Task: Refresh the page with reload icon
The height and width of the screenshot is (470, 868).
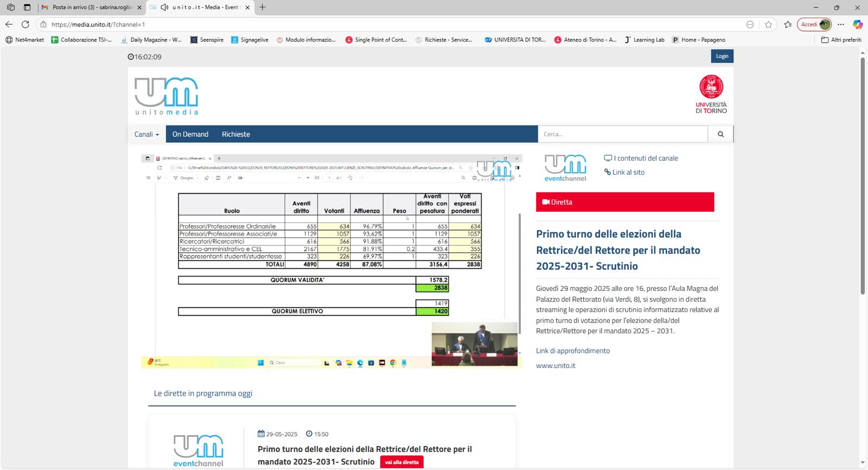Action: 25,24
